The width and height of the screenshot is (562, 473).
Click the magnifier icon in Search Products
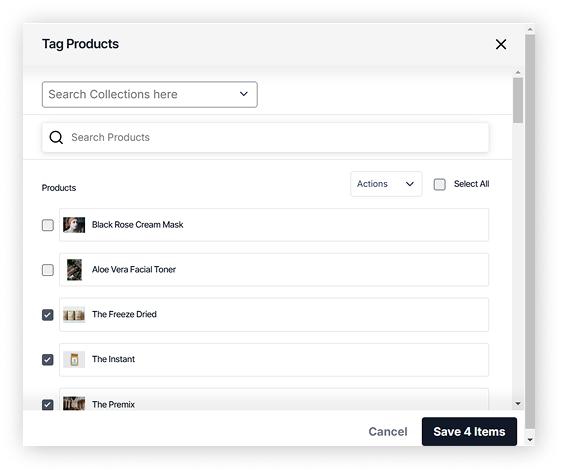coord(56,137)
